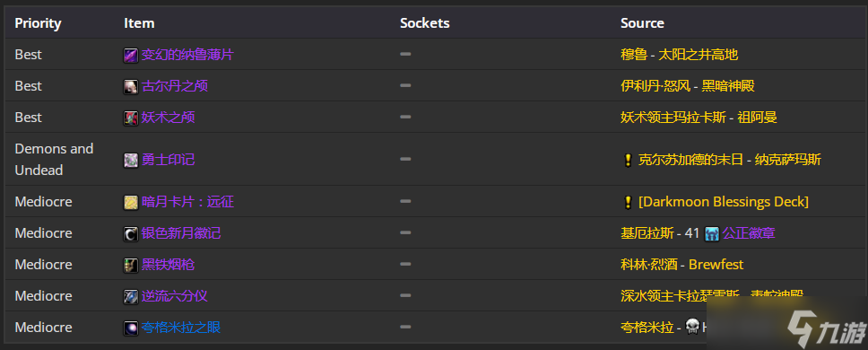Image resolution: width=868 pixels, height=350 pixels.
Task: Click the 古尔丹之颅 skull icon
Action: tap(131, 86)
